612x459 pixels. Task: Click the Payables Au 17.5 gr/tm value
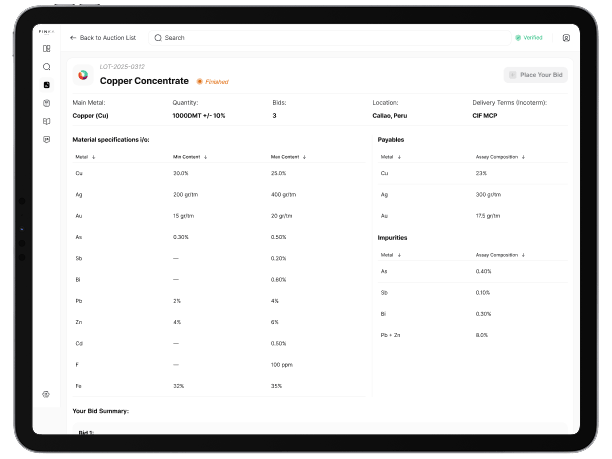point(488,216)
